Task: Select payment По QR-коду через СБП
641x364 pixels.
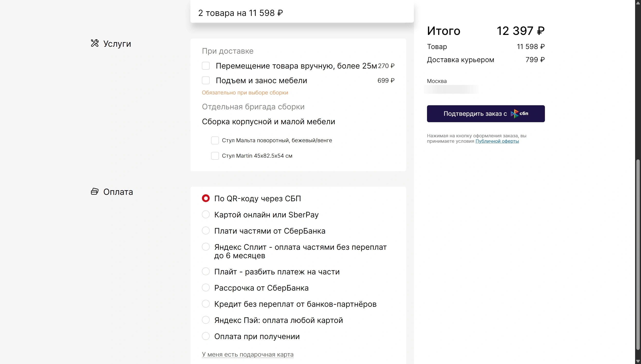Action: point(206,198)
